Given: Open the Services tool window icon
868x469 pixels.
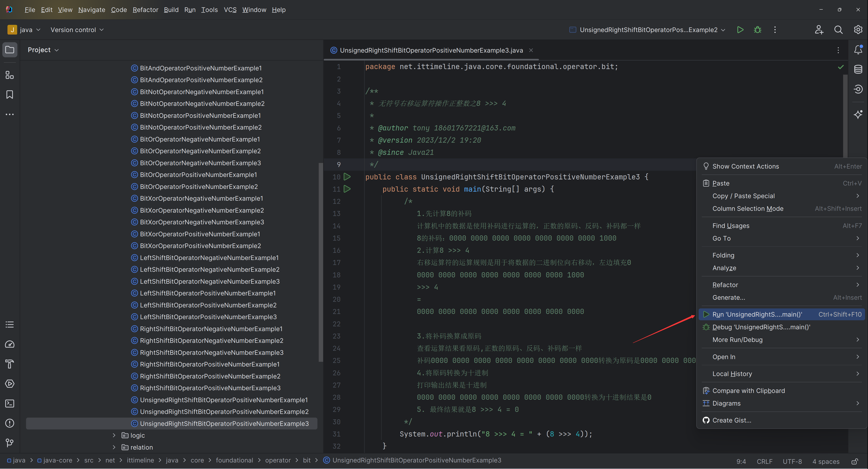Looking at the screenshot, I should (10, 383).
